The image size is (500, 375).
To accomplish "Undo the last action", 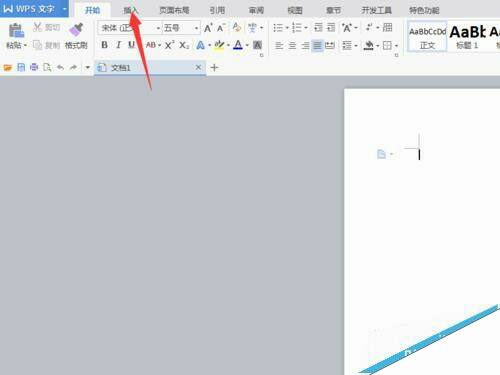I will (60, 68).
